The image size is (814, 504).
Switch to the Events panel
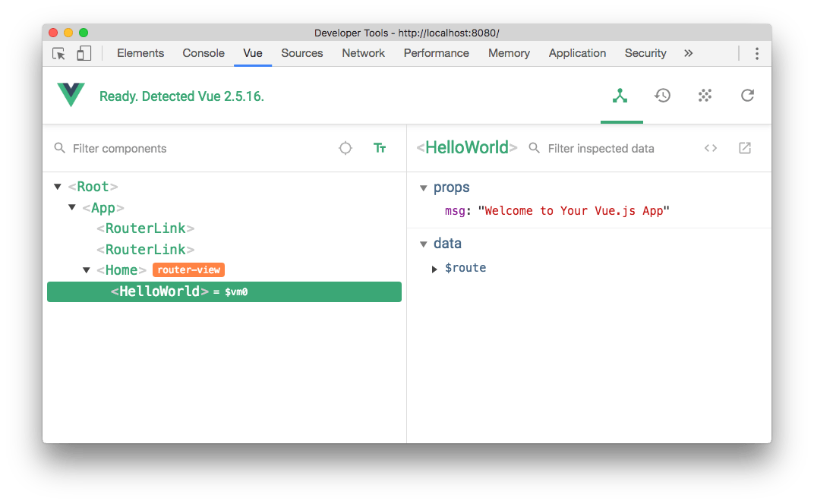point(705,96)
